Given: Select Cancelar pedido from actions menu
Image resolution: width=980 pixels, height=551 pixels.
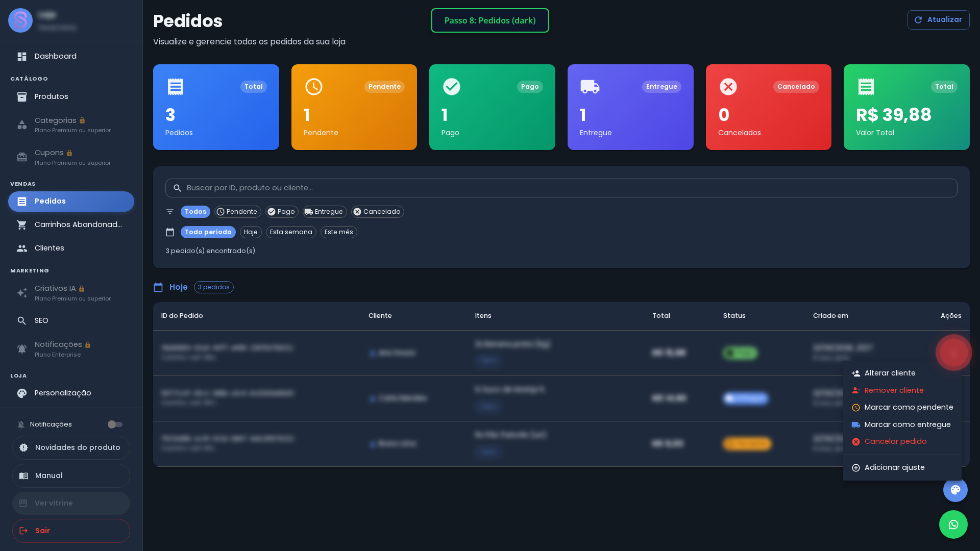Looking at the screenshot, I should coord(902,441).
